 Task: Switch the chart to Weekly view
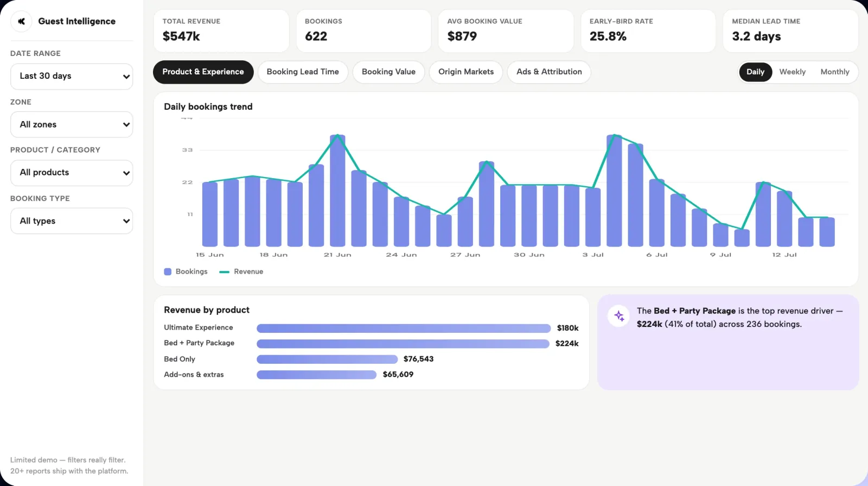click(x=792, y=72)
